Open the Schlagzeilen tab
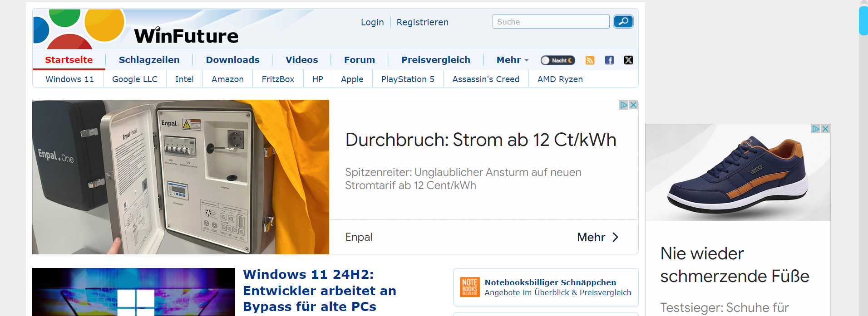This screenshot has width=868, height=316. pyautogui.click(x=149, y=60)
